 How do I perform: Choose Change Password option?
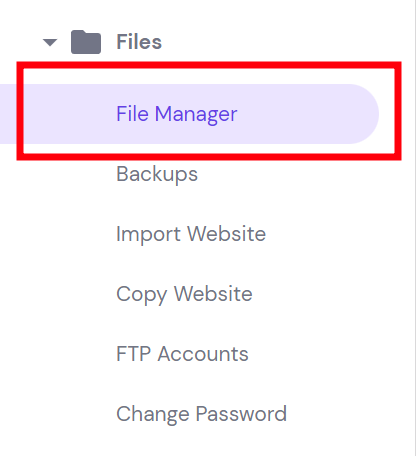pyautogui.click(x=201, y=414)
